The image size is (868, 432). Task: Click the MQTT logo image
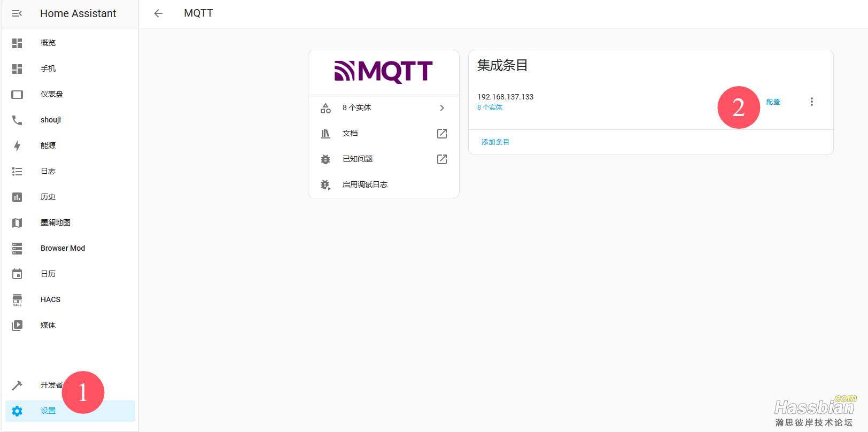tap(384, 72)
